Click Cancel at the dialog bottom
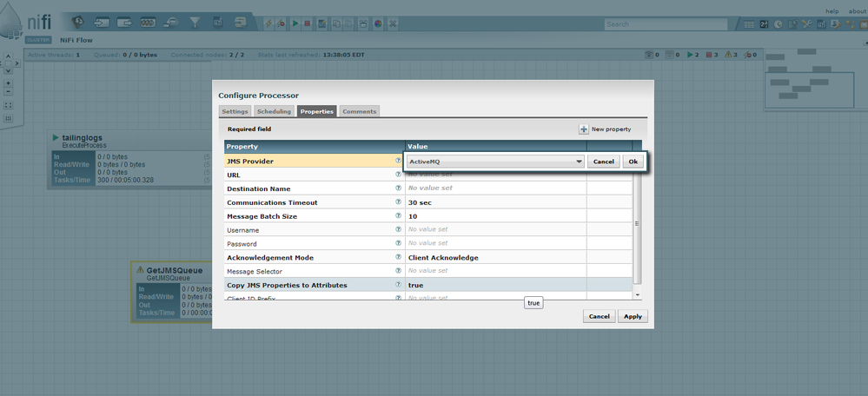 [x=599, y=316]
